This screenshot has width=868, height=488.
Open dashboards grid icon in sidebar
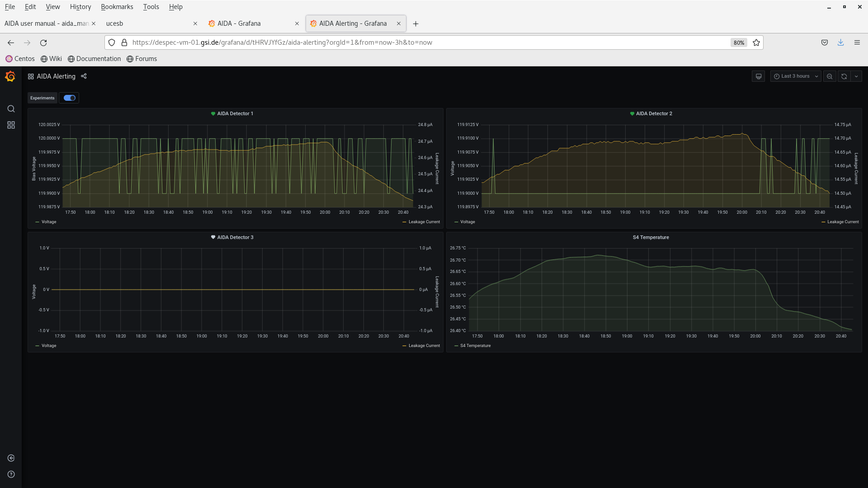(x=11, y=125)
